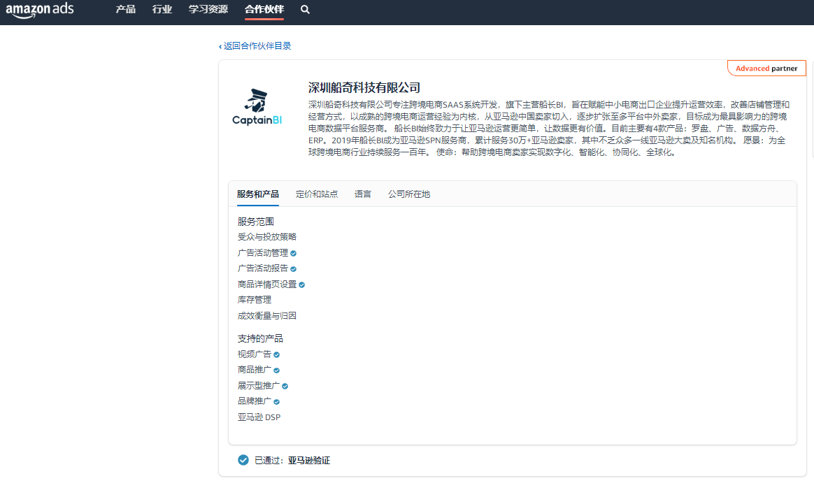The height and width of the screenshot is (504, 814).
Task: Open the 公司所在地 tab
Action: 408,194
